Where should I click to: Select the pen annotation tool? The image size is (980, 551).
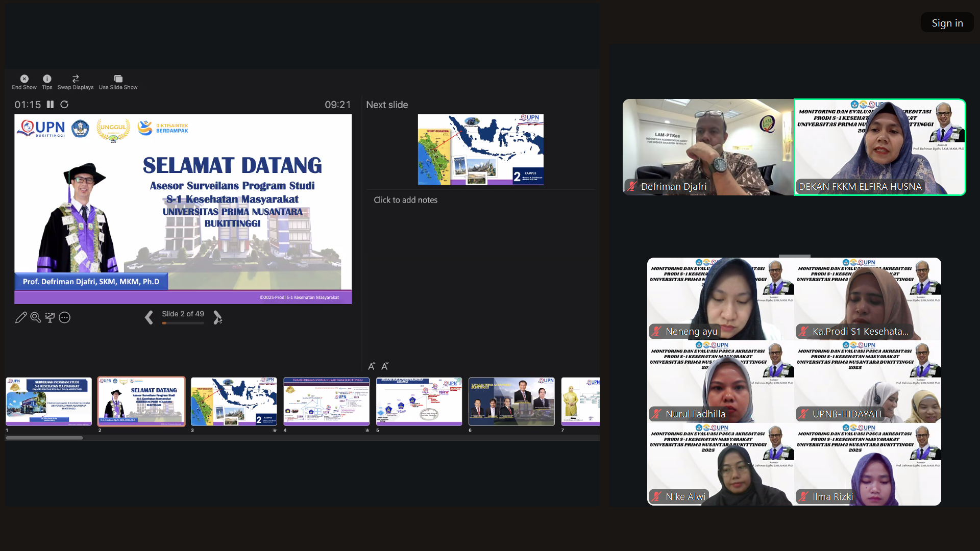[x=21, y=317]
